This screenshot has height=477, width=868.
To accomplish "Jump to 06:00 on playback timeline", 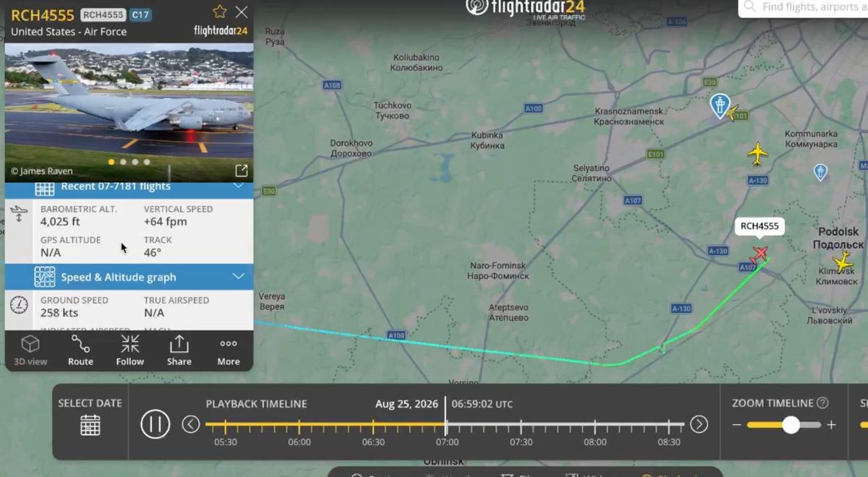I will (299, 442).
